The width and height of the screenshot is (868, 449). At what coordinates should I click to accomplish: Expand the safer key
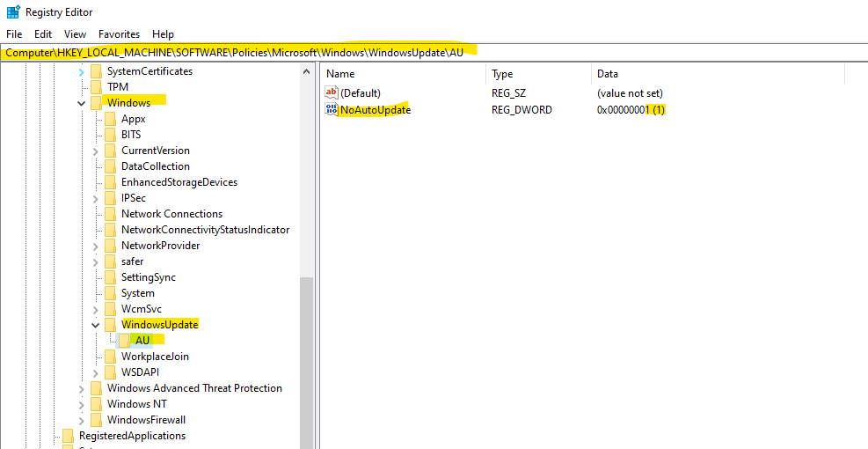pos(95,261)
